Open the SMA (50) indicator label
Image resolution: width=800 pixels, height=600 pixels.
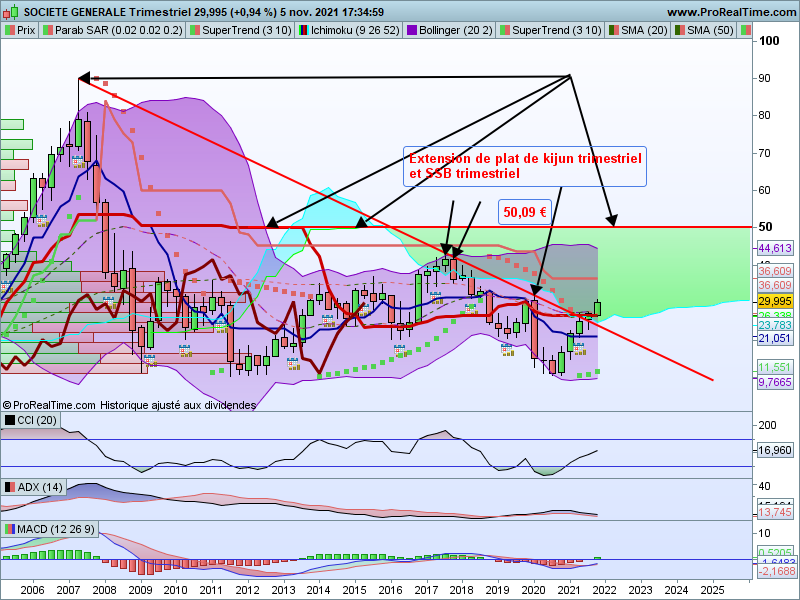(x=704, y=31)
